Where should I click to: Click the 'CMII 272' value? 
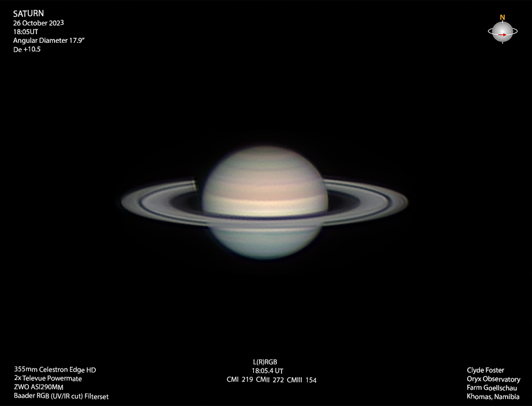(x=269, y=380)
